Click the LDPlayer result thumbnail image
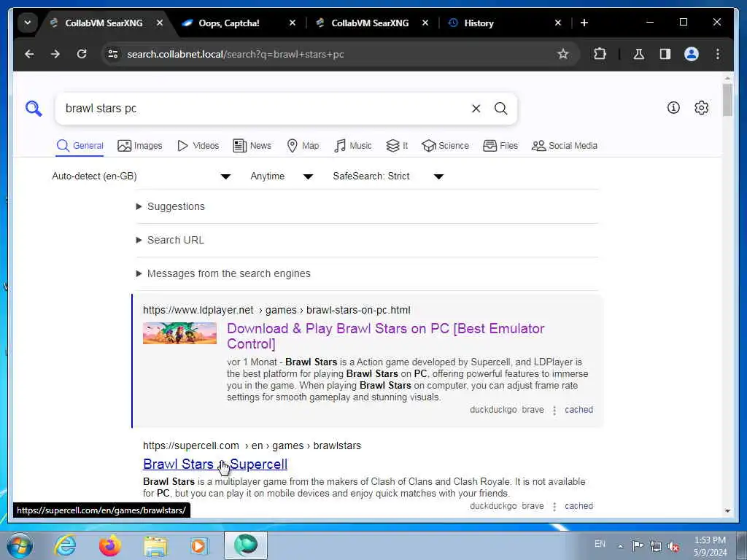747x560 pixels. pos(179,333)
